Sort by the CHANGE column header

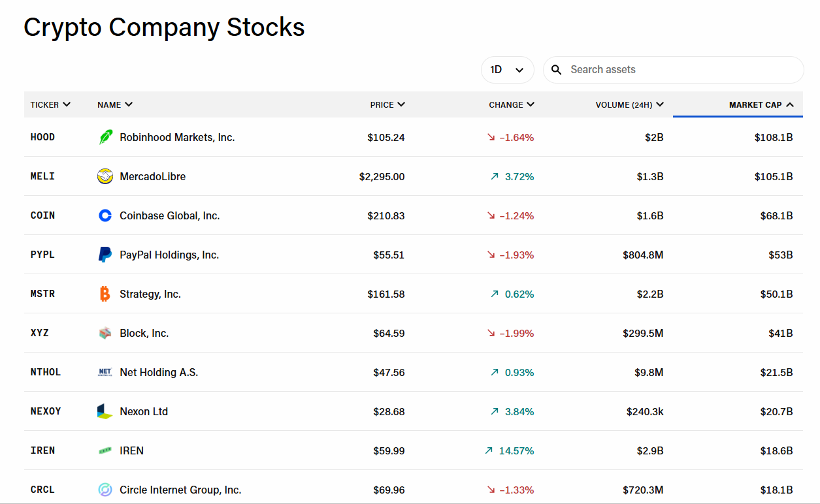point(512,104)
